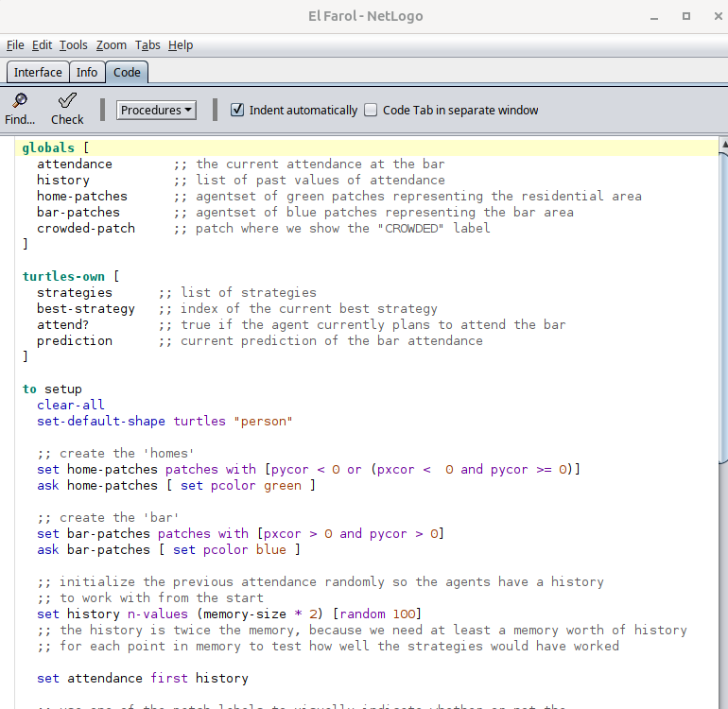Switch to the Info tab
728x709 pixels.
pyautogui.click(x=87, y=72)
